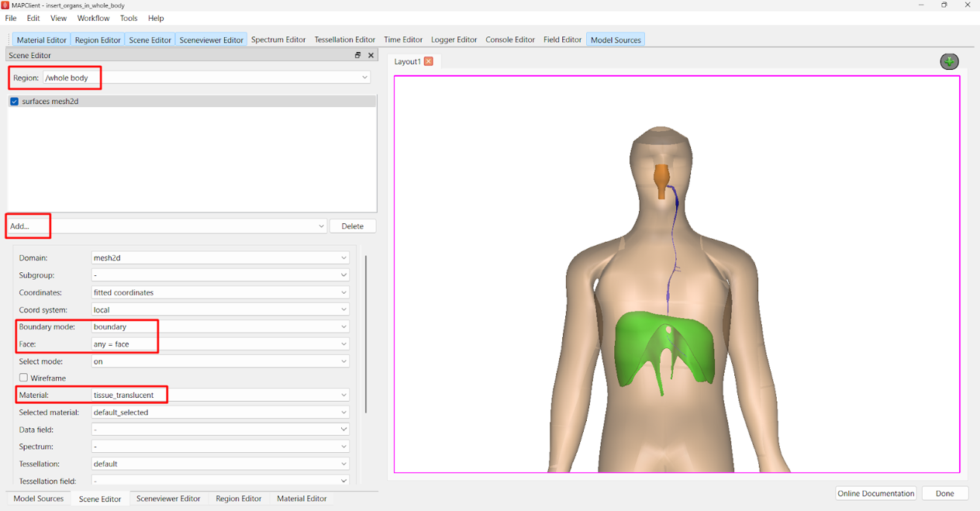The width and height of the screenshot is (980, 511).
Task: Switch to the Spectrum Editor toolbar tab
Action: point(278,40)
